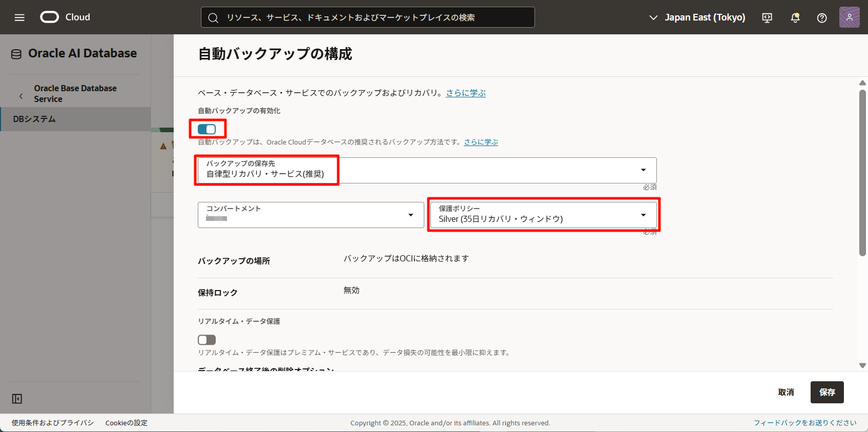Open Cookieの設定 footer link
This screenshot has height=432, width=868.
[127, 423]
